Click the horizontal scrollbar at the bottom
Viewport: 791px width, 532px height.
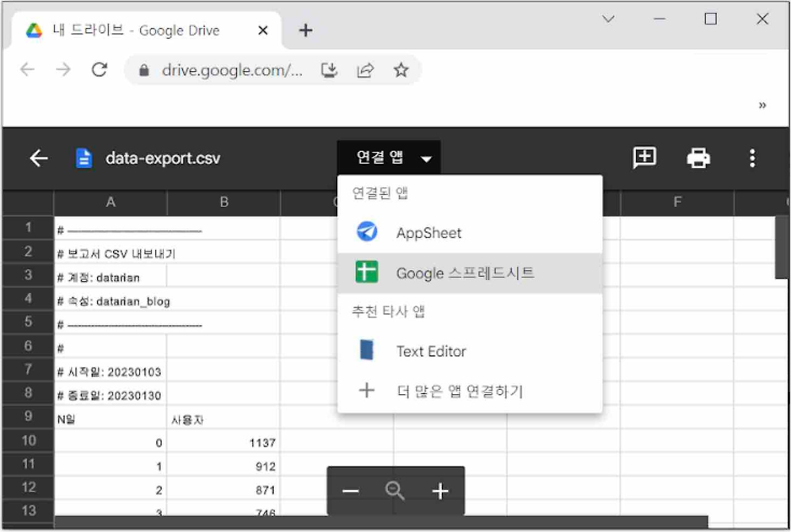pyautogui.click(x=381, y=523)
